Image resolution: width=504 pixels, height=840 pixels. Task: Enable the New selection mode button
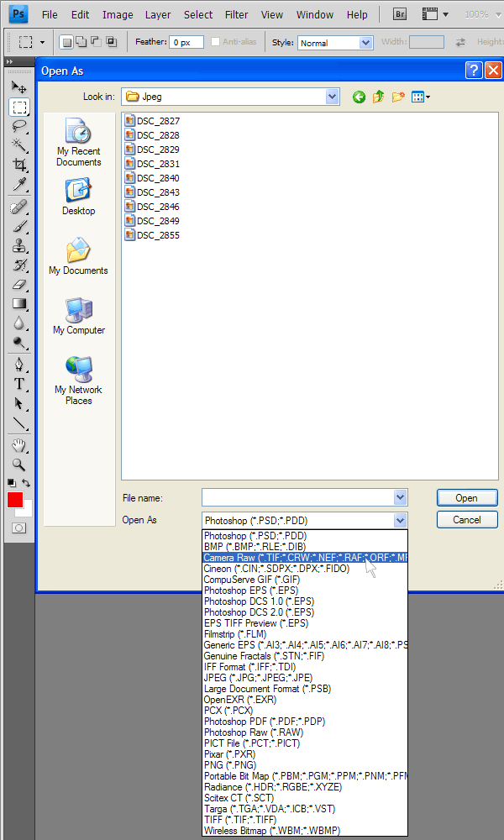point(66,42)
